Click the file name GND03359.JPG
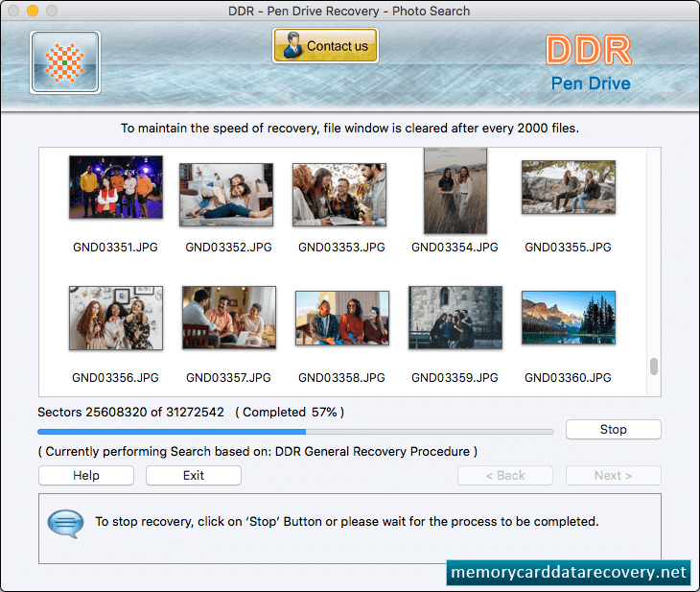Image resolution: width=700 pixels, height=592 pixels. coord(455,377)
